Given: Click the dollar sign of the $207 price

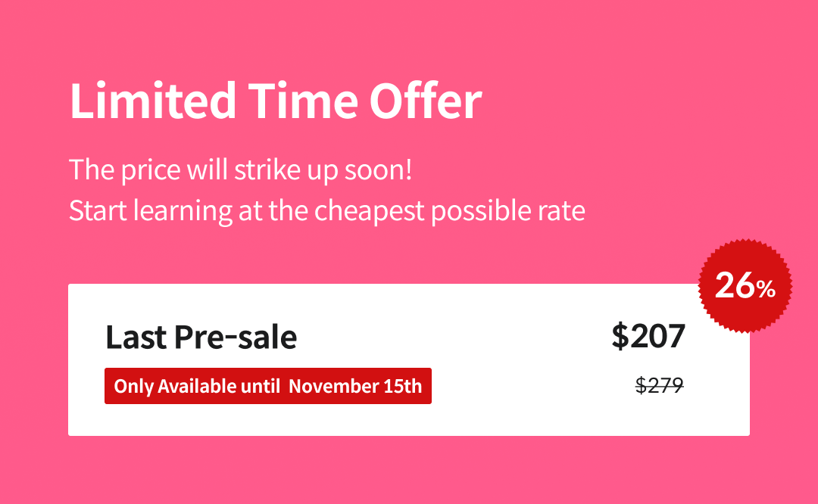Looking at the screenshot, I should click(x=620, y=336).
